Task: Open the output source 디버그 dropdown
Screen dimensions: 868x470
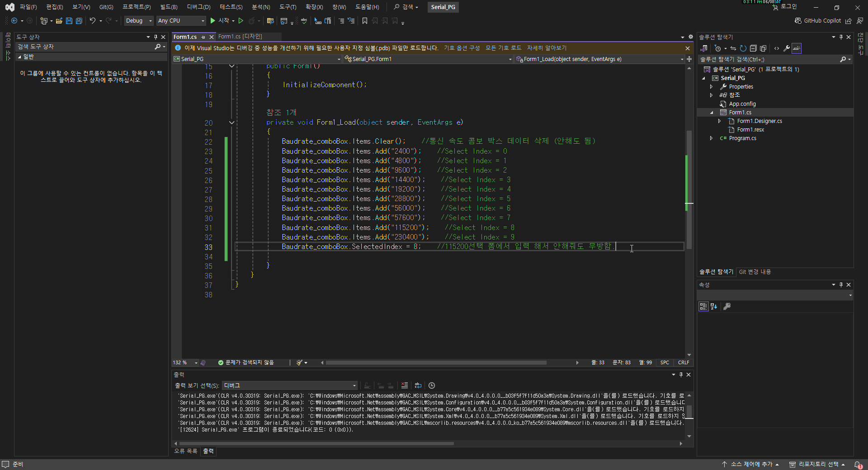Action: coord(290,385)
